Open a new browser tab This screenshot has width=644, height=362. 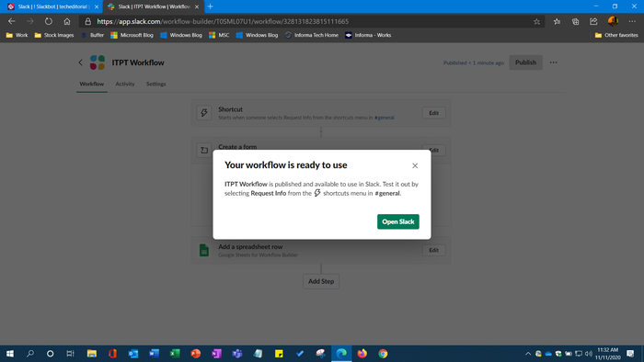click(x=211, y=6)
